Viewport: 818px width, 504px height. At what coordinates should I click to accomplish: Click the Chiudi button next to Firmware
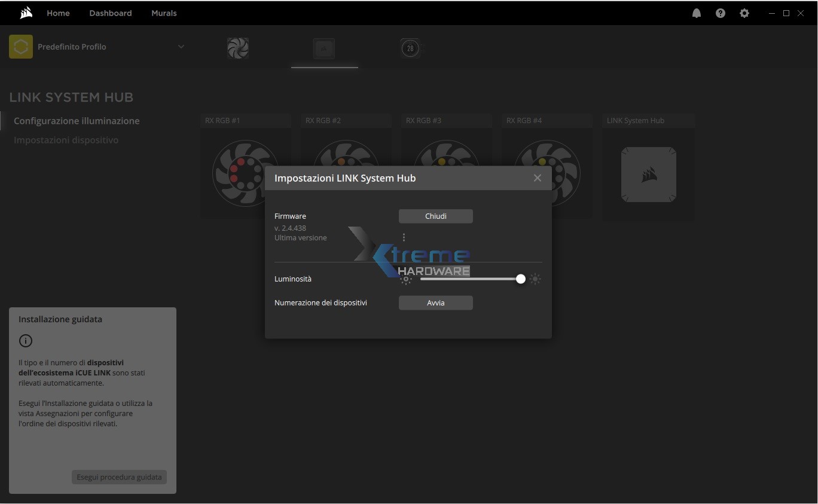pyautogui.click(x=435, y=216)
